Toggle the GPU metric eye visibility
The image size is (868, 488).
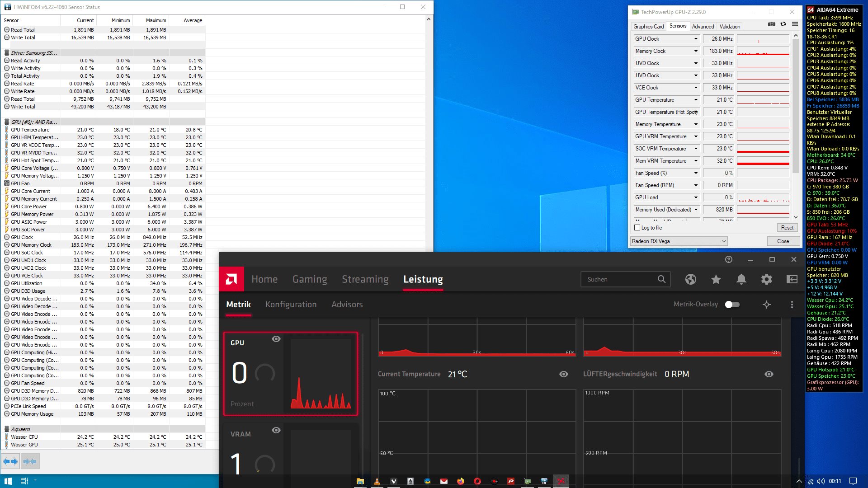(276, 339)
